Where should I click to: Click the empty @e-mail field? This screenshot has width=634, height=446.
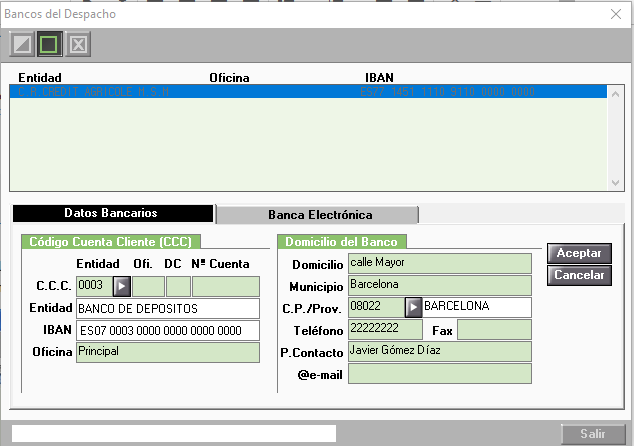point(440,373)
